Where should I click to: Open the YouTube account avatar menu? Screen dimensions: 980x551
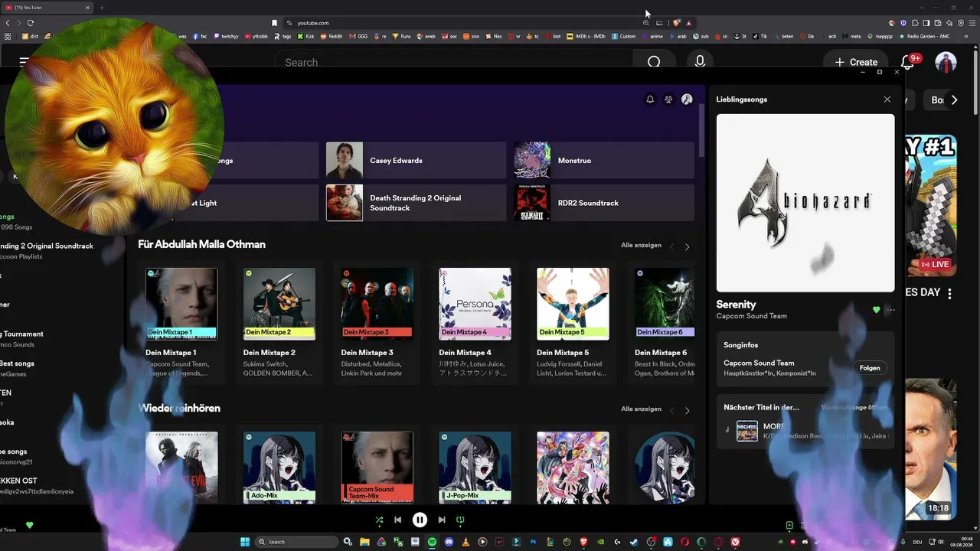pyautogui.click(x=946, y=62)
